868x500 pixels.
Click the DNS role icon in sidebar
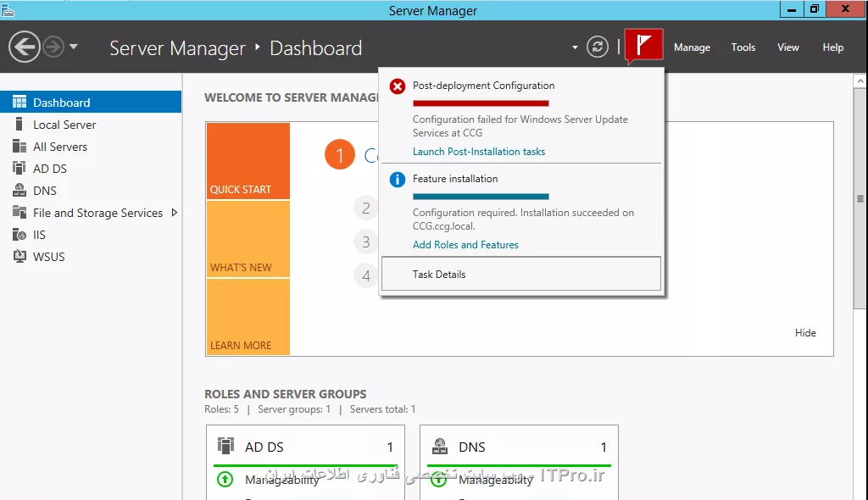coord(19,190)
